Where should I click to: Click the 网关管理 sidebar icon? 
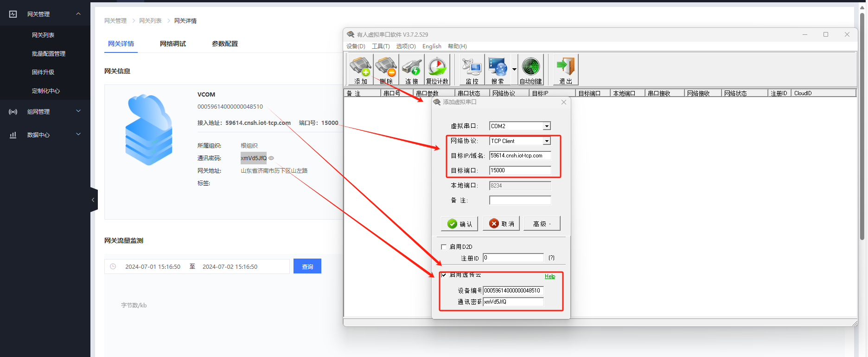(x=13, y=14)
